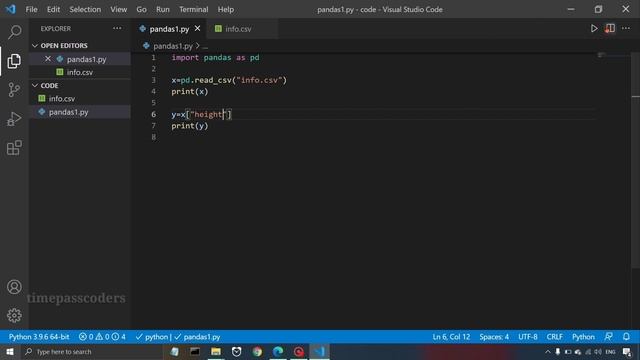The image size is (640, 360).
Task: Change file encoding UTF-8
Action: 528,337
